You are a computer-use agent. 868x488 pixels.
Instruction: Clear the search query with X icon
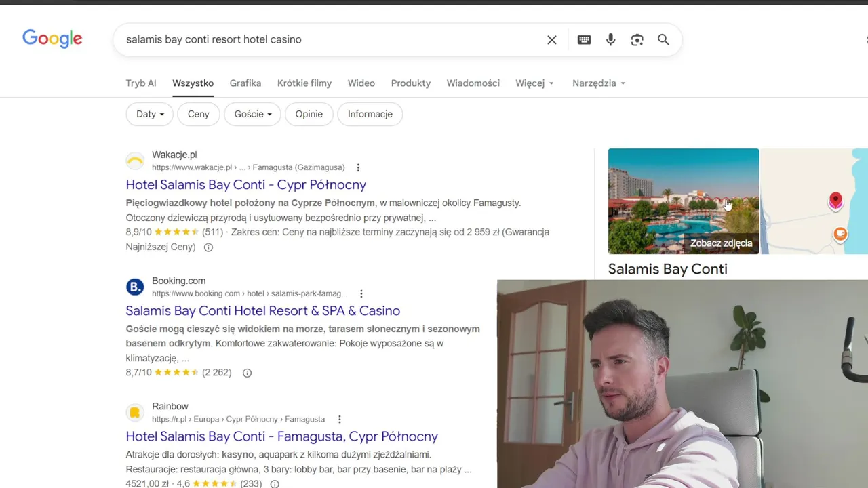click(x=552, y=40)
